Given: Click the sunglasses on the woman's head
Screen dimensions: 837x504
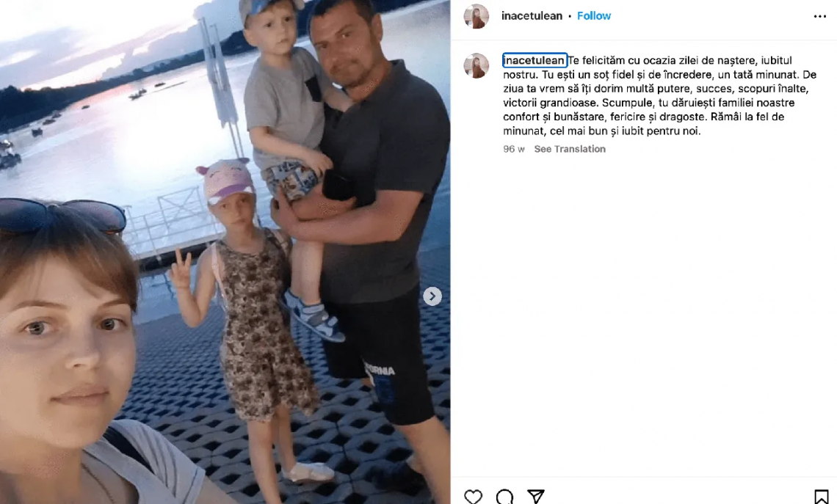Looking at the screenshot, I should (x=62, y=215).
